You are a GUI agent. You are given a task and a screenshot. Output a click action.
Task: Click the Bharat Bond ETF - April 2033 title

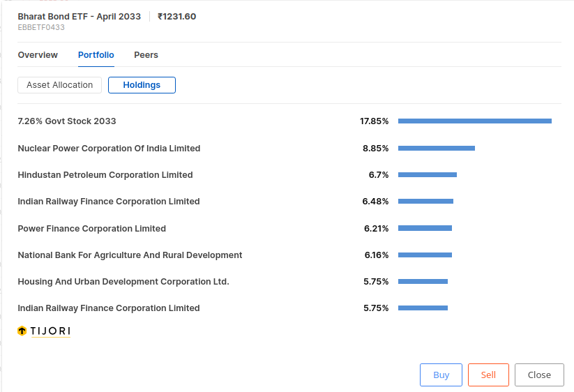coord(79,17)
